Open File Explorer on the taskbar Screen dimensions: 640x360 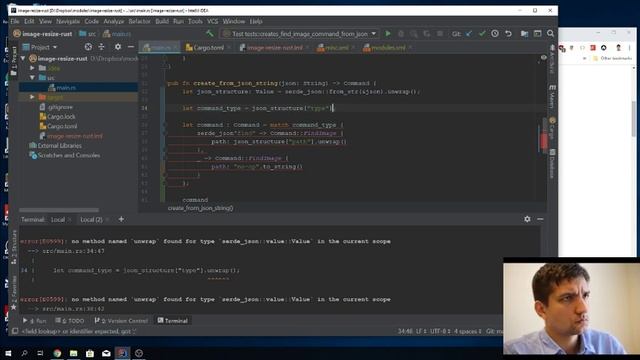click(x=73, y=353)
